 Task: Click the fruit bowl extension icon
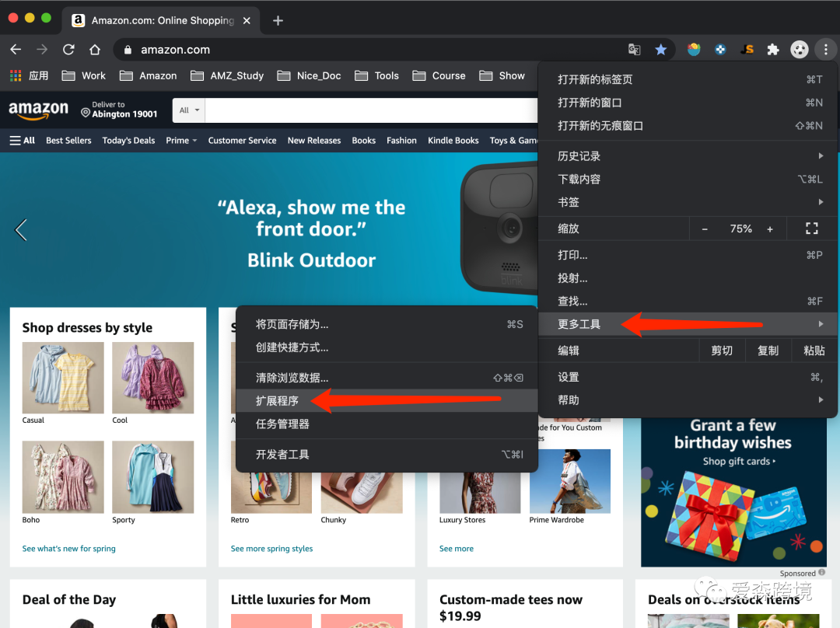click(691, 49)
